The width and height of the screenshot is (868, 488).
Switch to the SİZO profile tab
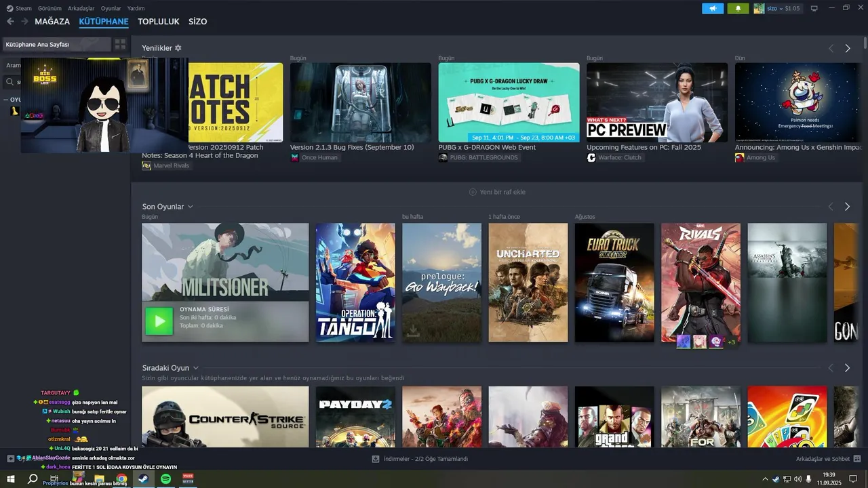point(197,22)
